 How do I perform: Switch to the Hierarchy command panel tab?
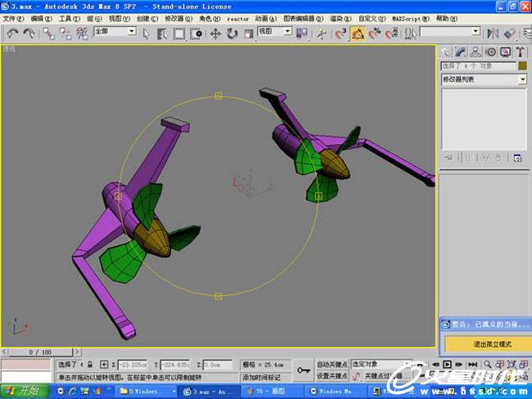pos(476,52)
